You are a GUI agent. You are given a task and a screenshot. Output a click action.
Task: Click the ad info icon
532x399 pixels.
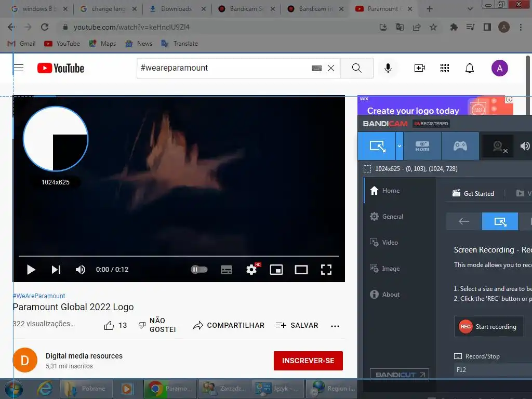point(509,99)
